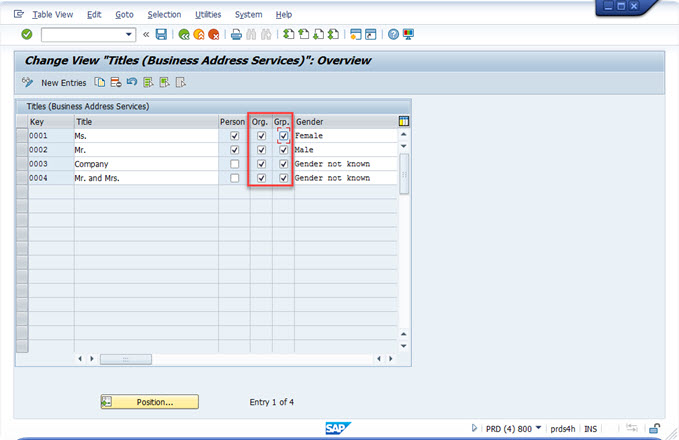Image resolution: width=679 pixels, height=440 pixels.
Task: Click the Create New Session icon
Action: (356, 34)
